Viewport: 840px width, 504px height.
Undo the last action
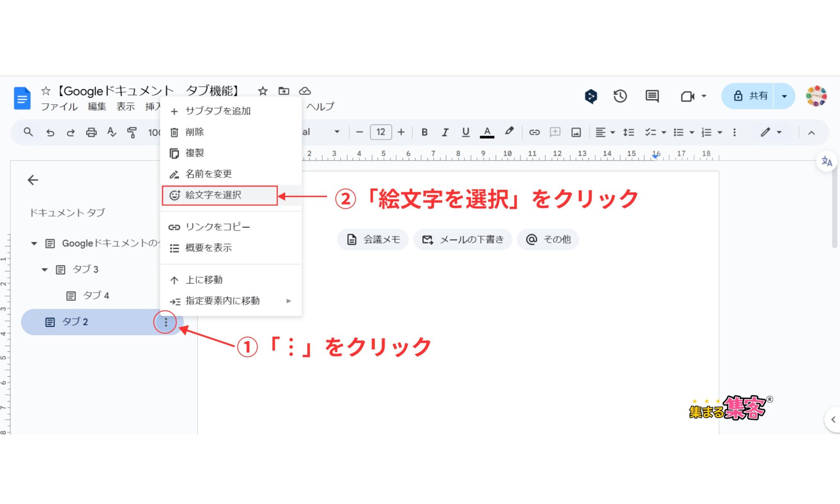[x=50, y=132]
